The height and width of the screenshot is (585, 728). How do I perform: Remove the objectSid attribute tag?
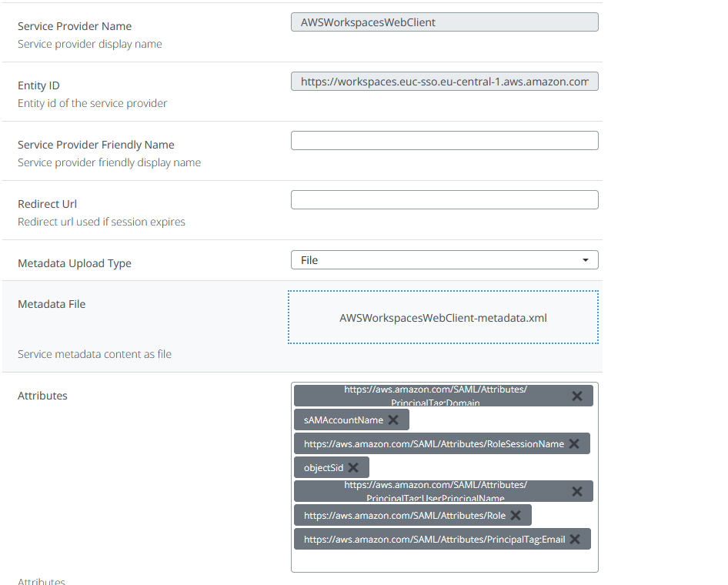353,467
